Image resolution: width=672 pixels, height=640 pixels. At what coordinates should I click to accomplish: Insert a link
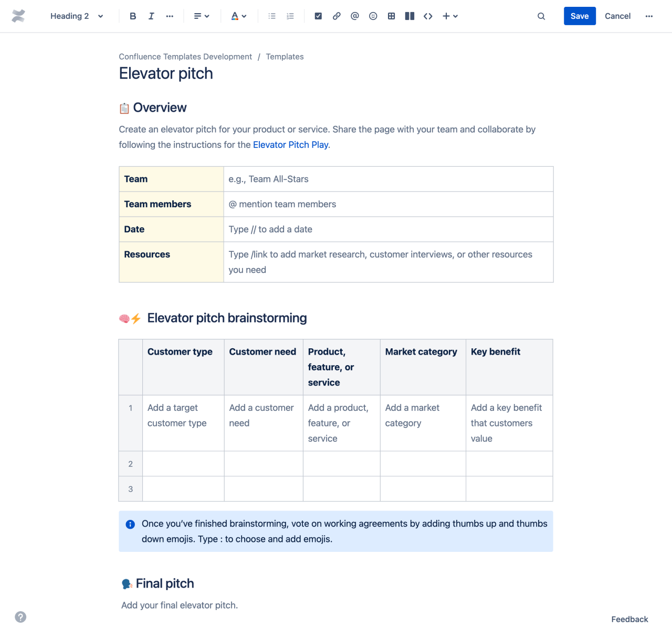tap(337, 16)
